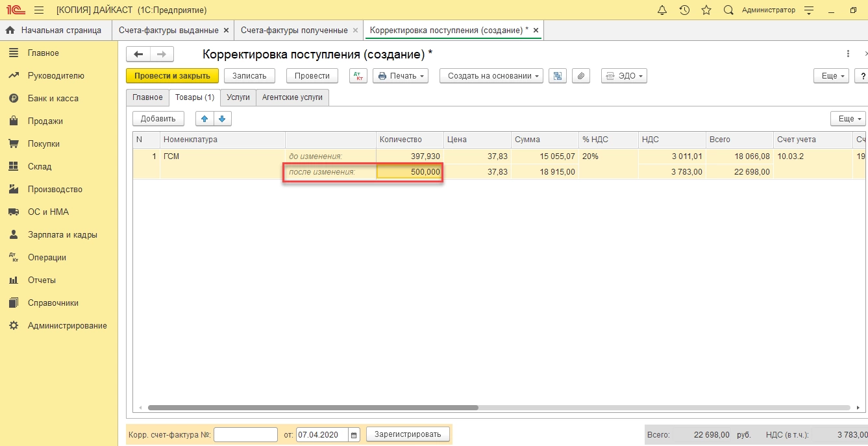Click the 20% НДС rate cell
Viewport: 868px width, 446px height.
608,156
